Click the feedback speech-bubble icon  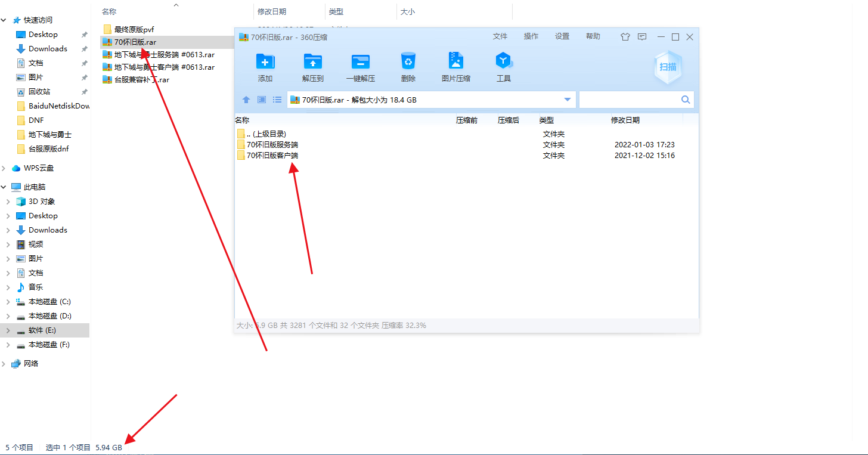641,36
